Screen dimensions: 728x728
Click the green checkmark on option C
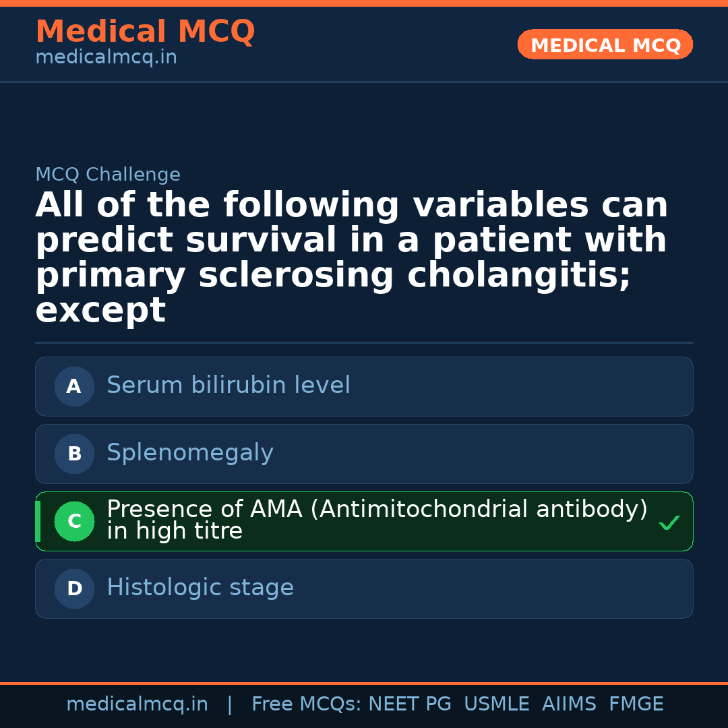[669, 522]
